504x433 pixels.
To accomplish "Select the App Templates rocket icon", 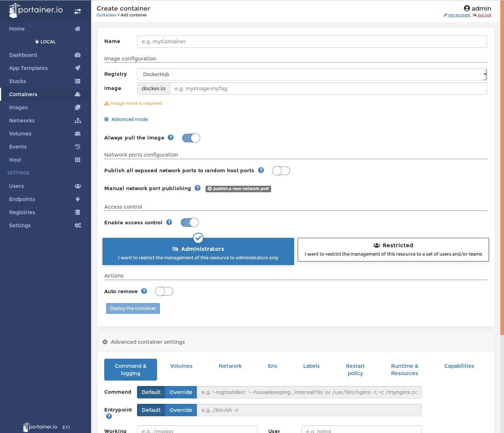I will 78,68.
